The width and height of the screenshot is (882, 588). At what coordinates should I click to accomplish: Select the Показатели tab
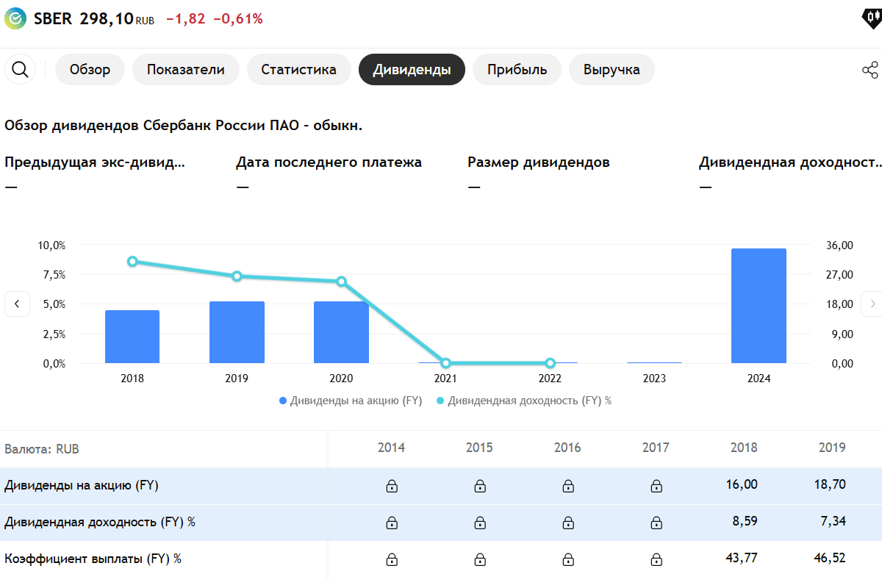click(x=185, y=69)
